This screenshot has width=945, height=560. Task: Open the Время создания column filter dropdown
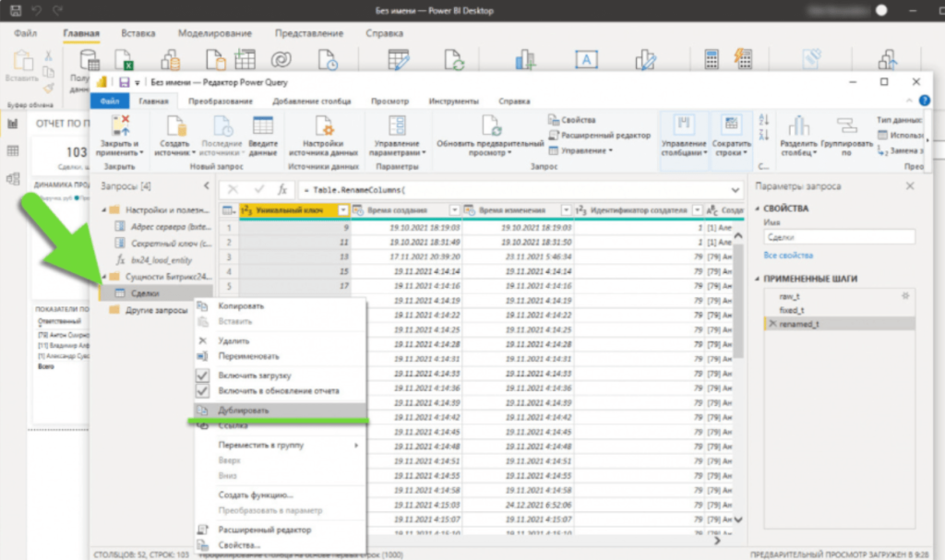(x=454, y=210)
